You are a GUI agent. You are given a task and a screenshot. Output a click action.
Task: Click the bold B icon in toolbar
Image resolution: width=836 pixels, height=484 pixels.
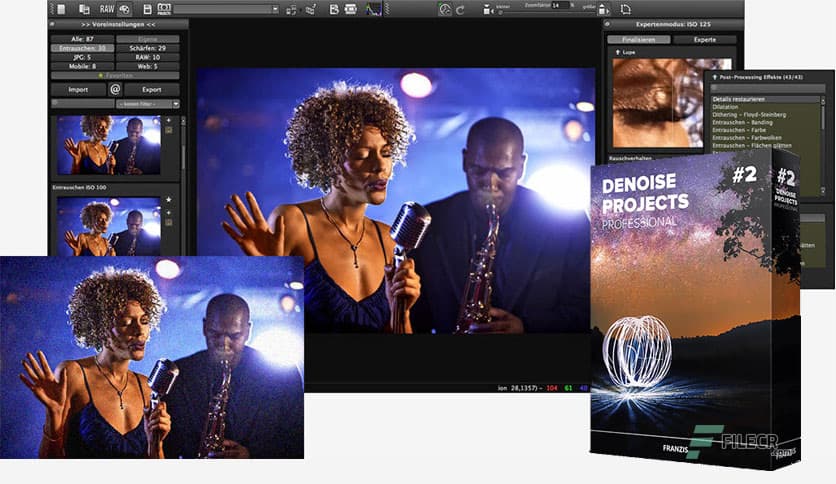coord(334,9)
